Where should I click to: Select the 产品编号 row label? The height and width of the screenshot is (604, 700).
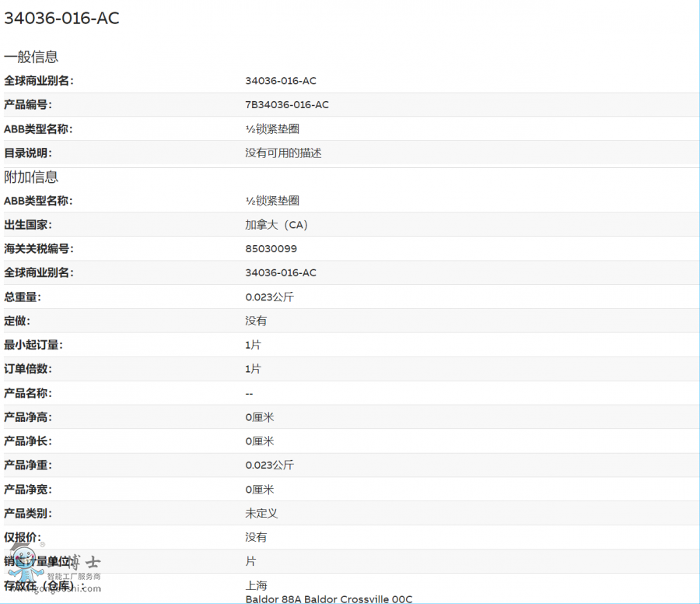[28, 105]
